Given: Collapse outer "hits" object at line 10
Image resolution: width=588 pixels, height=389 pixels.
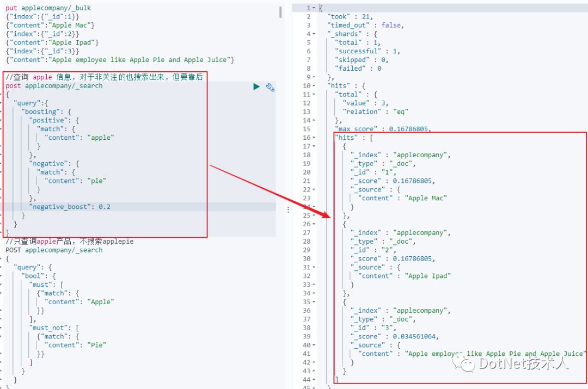Looking at the screenshot, I should pos(314,86).
